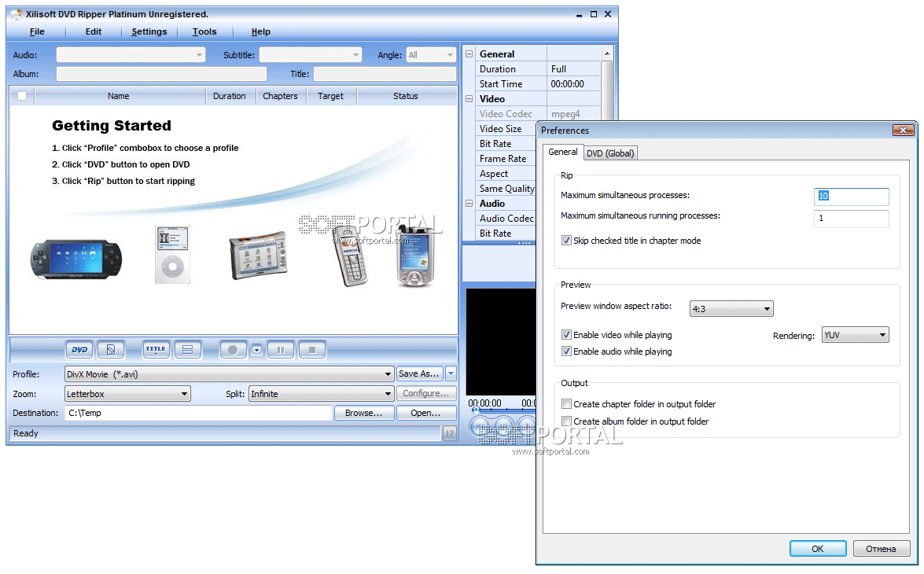Image resolution: width=924 pixels, height=574 pixels.
Task: Confirm Preferences with OK button
Action: 818,549
